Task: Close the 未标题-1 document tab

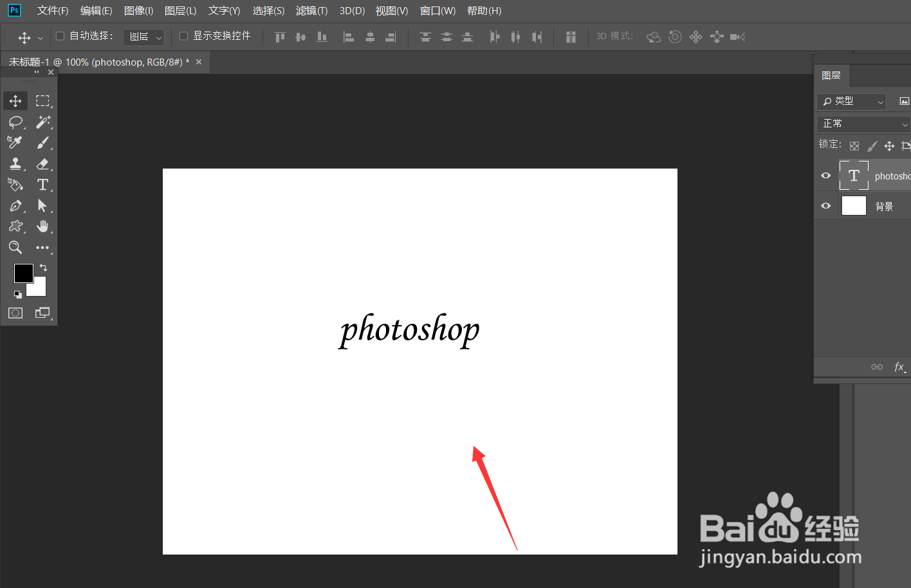Action: pos(199,62)
